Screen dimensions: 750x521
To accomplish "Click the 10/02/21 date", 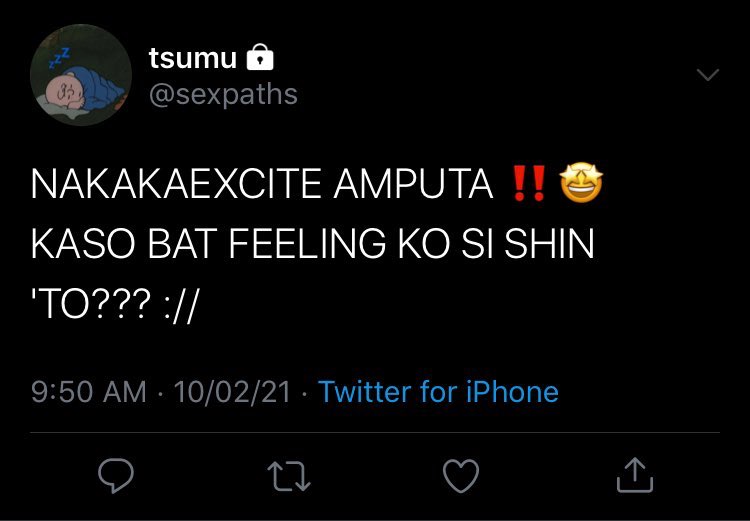I will (232, 392).
